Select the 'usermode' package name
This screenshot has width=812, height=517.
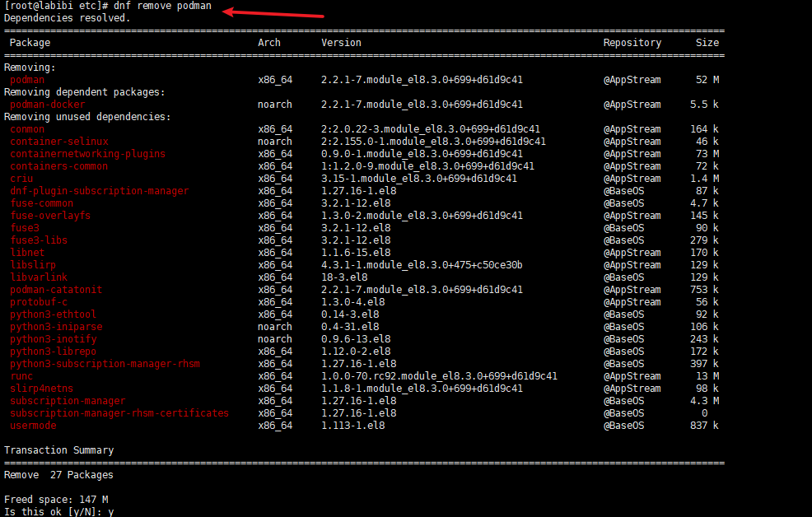click(x=33, y=426)
